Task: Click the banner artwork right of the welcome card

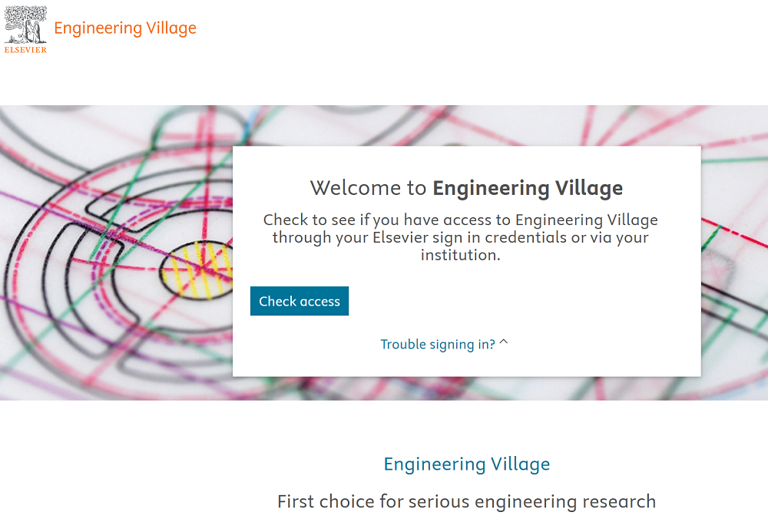Action: click(733, 253)
